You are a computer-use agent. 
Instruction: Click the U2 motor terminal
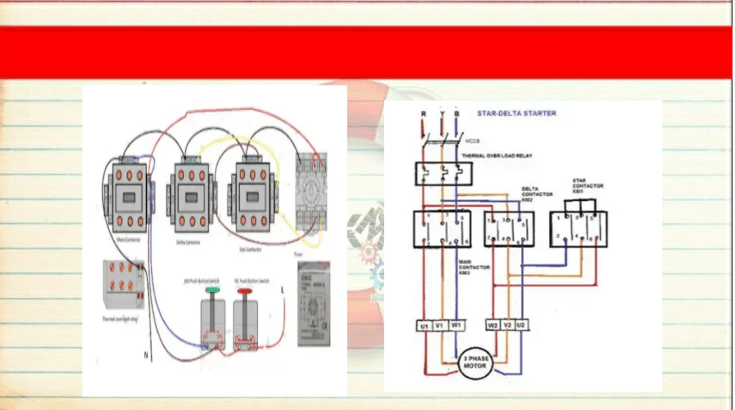coord(521,325)
